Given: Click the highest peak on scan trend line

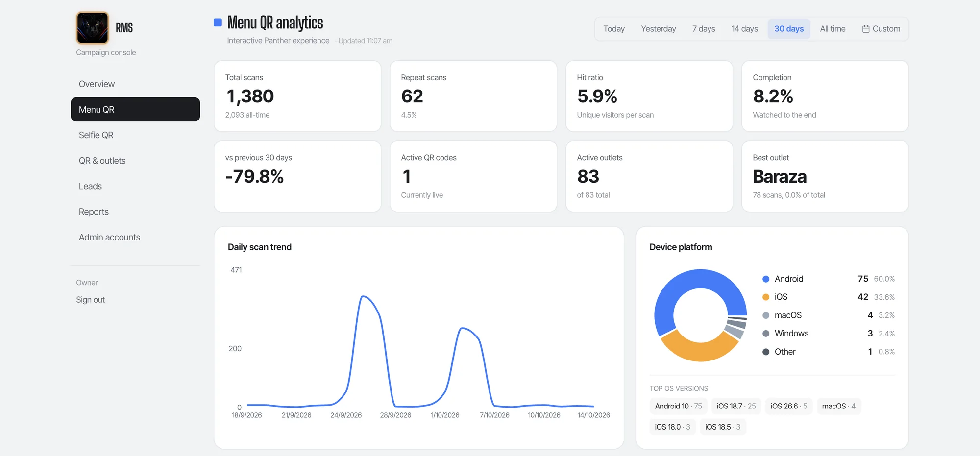Looking at the screenshot, I should point(363,296).
